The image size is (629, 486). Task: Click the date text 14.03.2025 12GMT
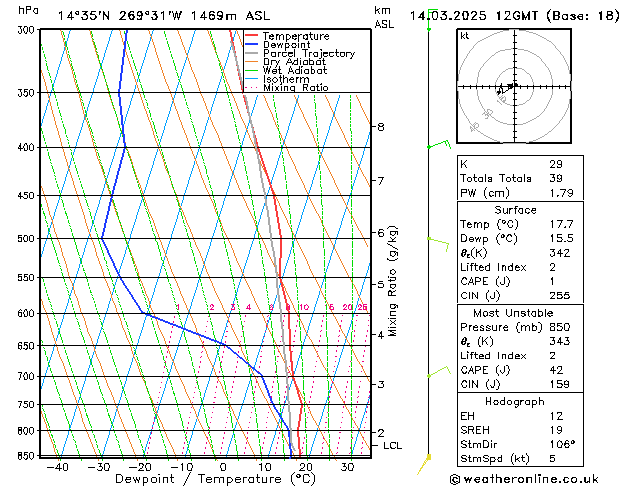[x=473, y=16]
